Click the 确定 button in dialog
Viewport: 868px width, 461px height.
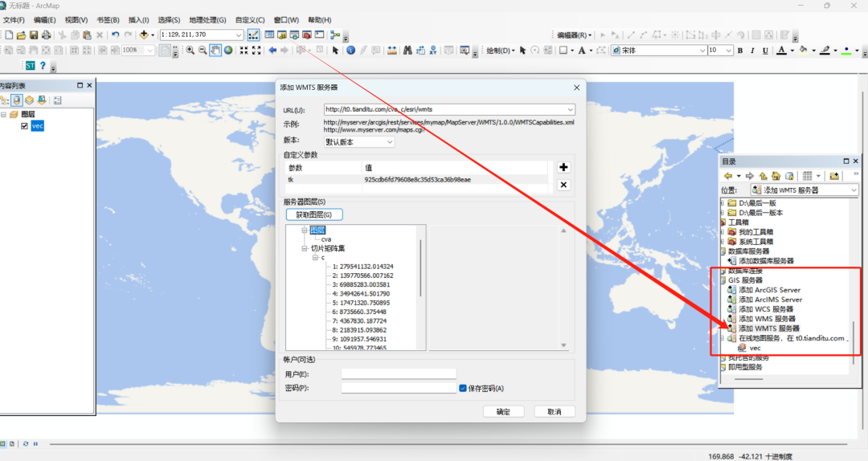[x=503, y=412]
